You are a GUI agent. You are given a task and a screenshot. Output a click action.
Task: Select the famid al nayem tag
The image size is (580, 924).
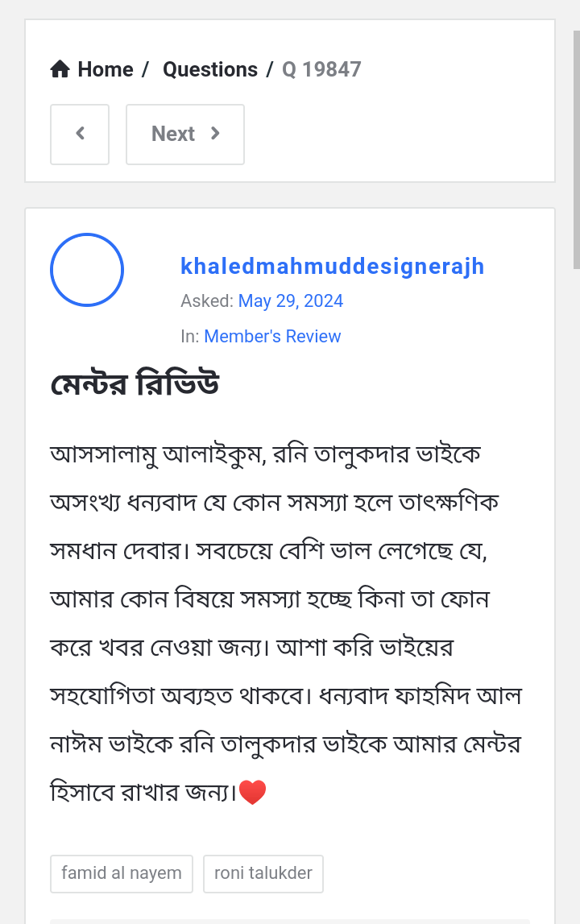tap(122, 873)
